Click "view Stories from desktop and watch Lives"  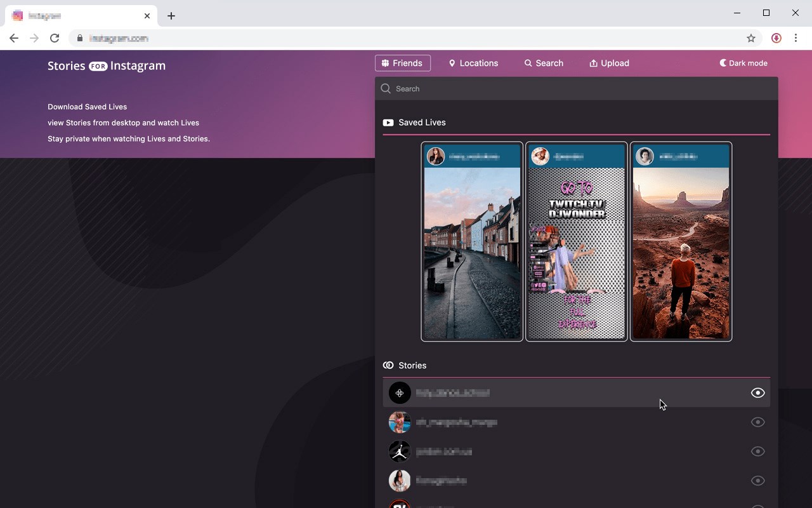[123, 123]
